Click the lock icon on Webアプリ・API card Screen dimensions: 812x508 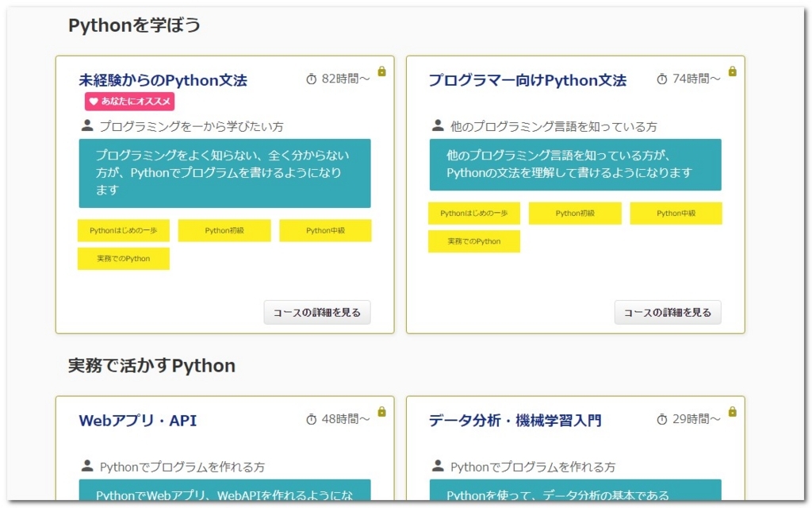382,413
